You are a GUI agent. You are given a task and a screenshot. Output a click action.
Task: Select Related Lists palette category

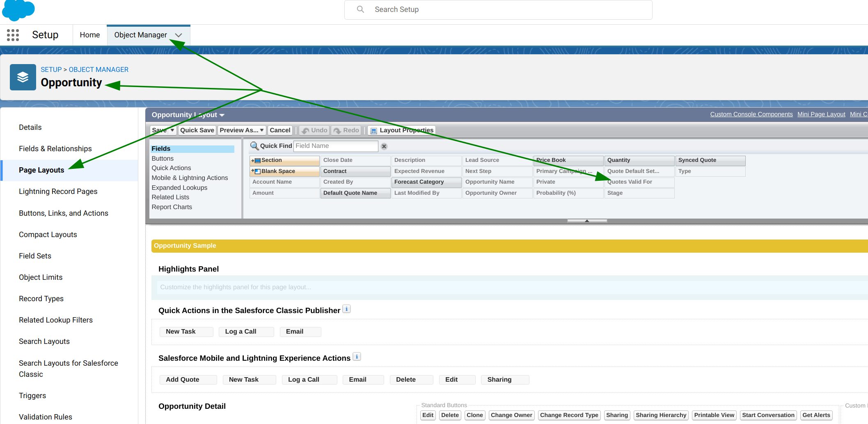click(170, 197)
